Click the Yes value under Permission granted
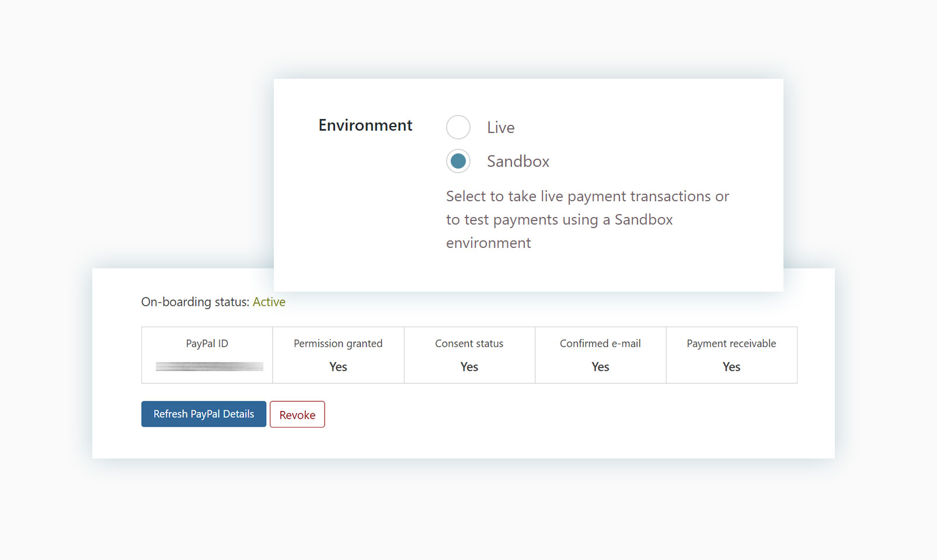Image resolution: width=937 pixels, height=560 pixels. pyautogui.click(x=338, y=367)
